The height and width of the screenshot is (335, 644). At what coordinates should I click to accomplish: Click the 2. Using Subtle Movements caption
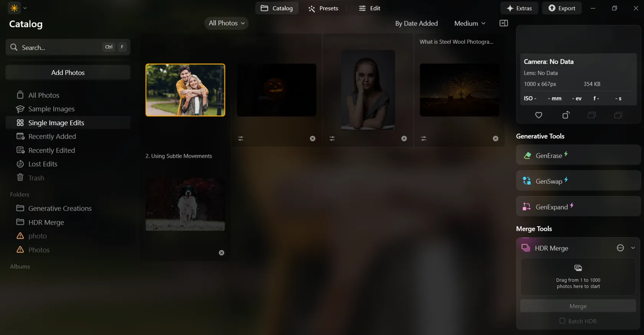pos(179,156)
